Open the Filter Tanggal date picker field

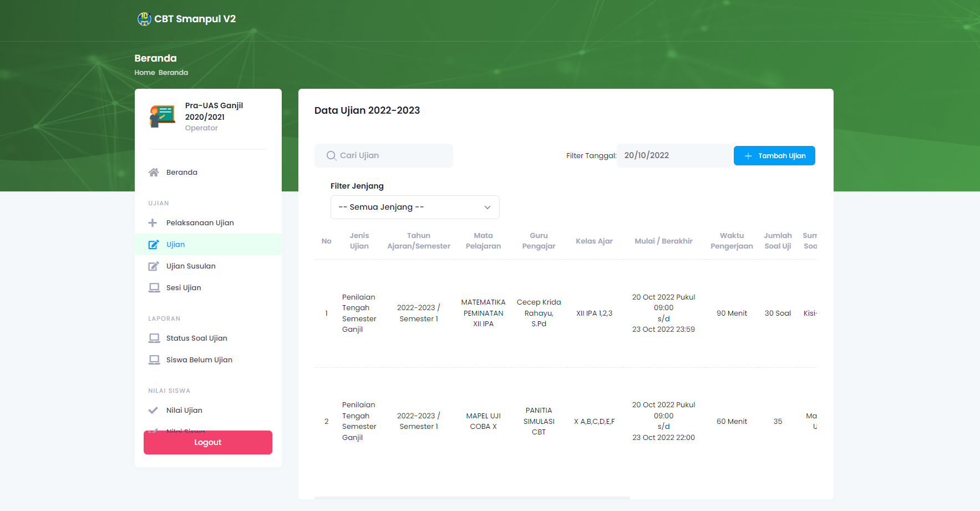[x=674, y=156]
